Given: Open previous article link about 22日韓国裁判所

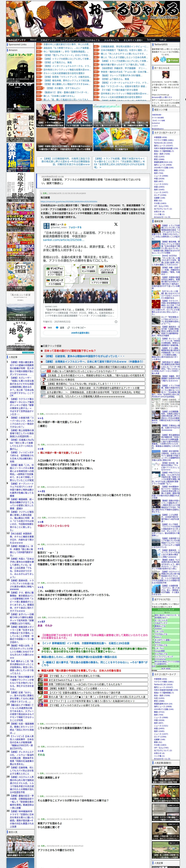Looking at the screenshot, I should (65, 161).
